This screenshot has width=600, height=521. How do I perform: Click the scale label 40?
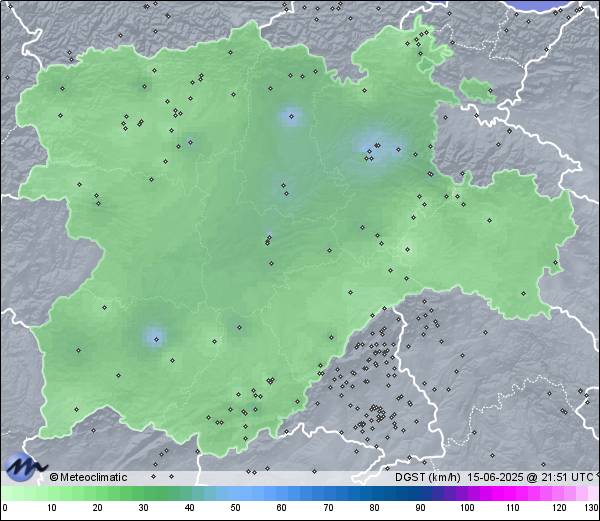pyautogui.click(x=189, y=508)
